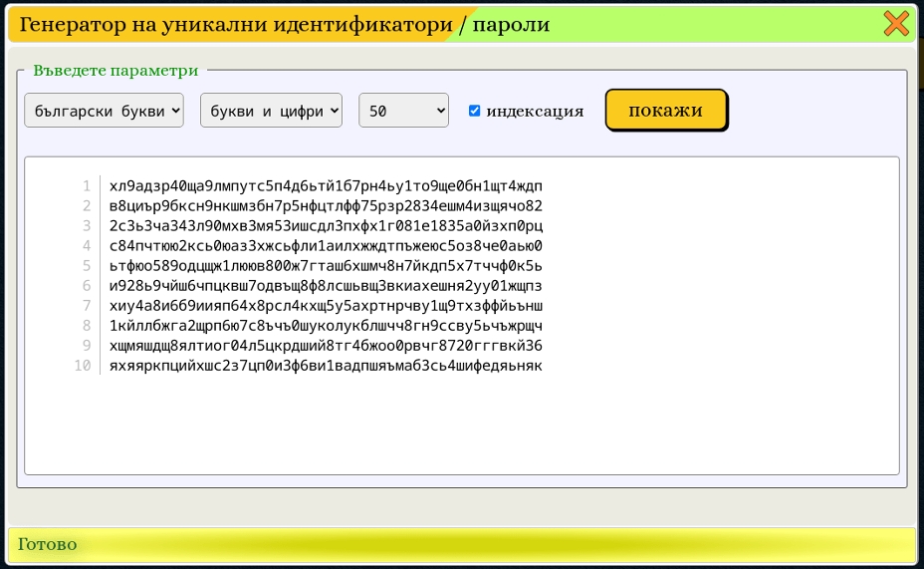This screenshot has width=924, height=569.
Task: Expand the 'букви и цифри' character type dropdown
Action: (272, 111)
